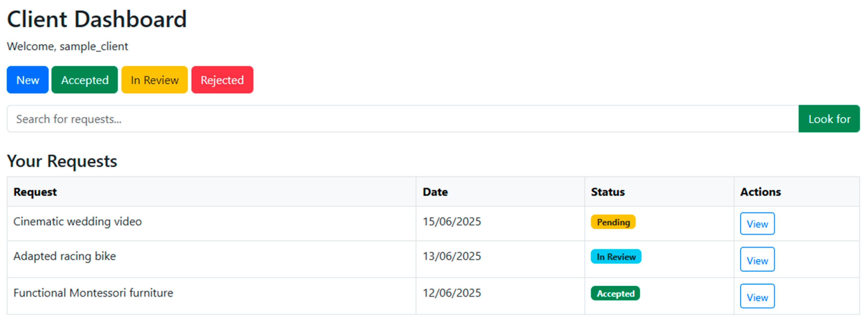The image size is (868, 324).
Task: Click the Your Requests heading
Action: point(62,161)
